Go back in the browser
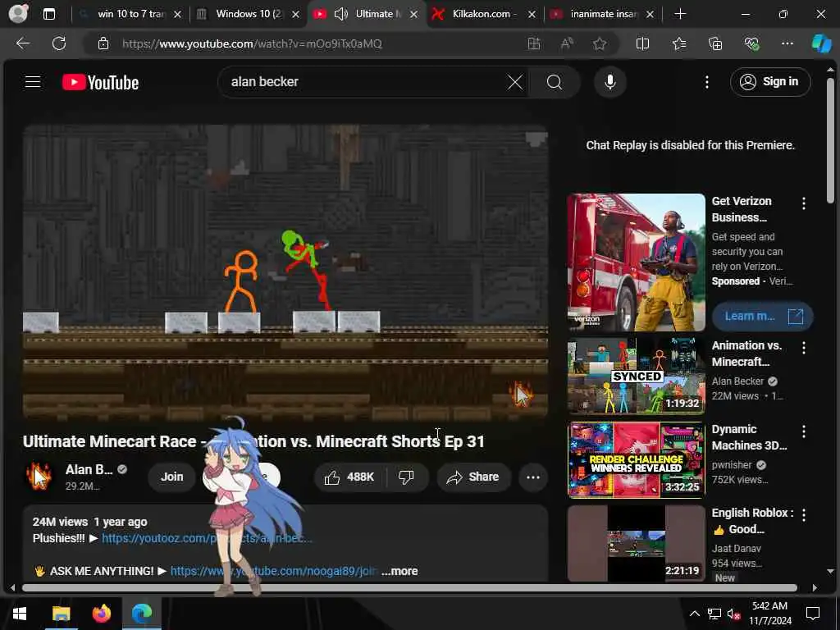 pos(22,43)
